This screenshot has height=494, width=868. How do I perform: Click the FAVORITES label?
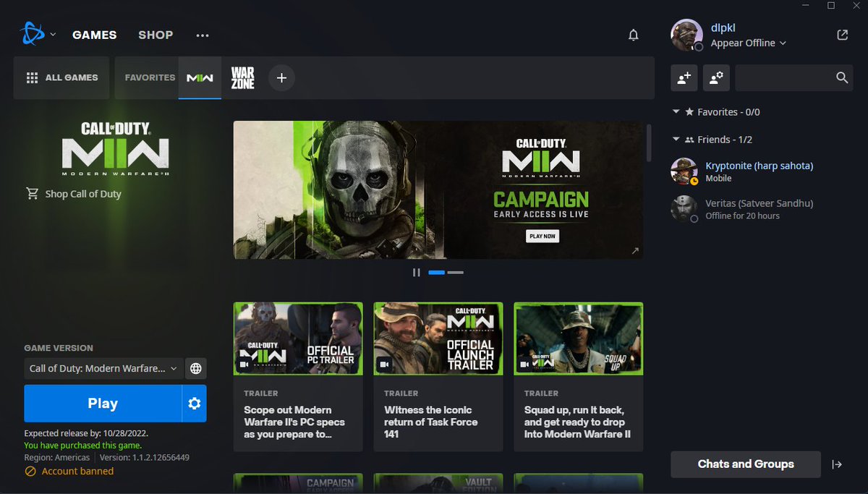pos(150,77)
